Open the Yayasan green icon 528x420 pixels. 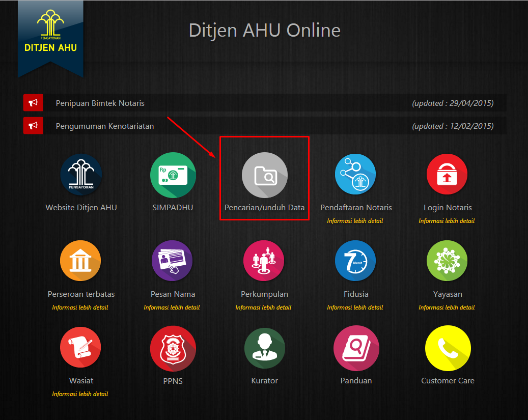pos(447,261)
